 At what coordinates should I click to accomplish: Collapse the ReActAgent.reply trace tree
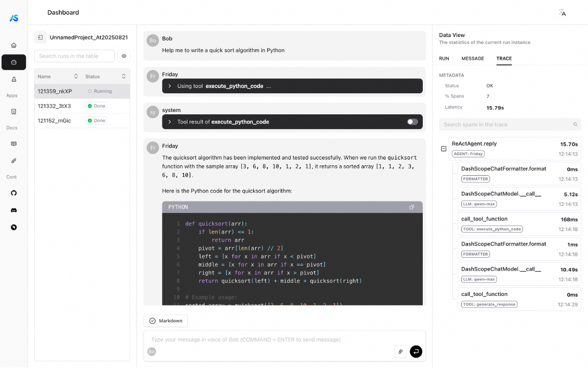click(x=444, y=149)
